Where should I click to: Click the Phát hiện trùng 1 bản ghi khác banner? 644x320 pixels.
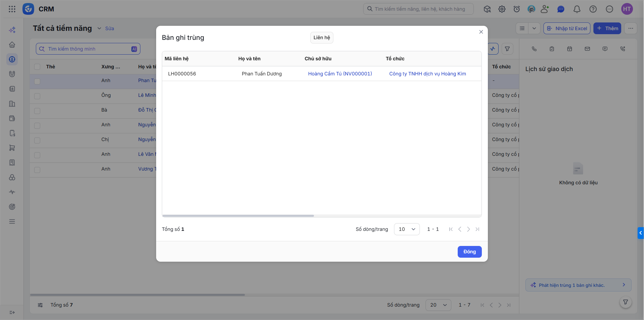point(578,285)
